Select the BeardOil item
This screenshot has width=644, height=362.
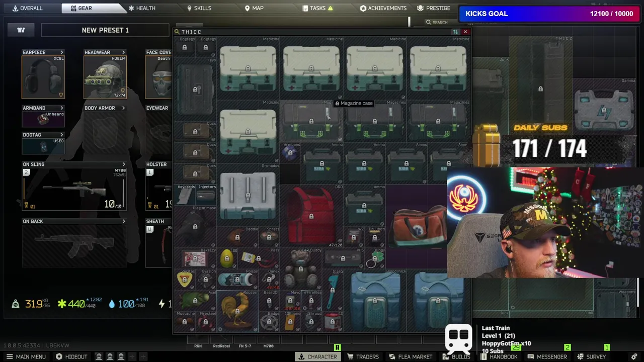(x=269, y=301)
